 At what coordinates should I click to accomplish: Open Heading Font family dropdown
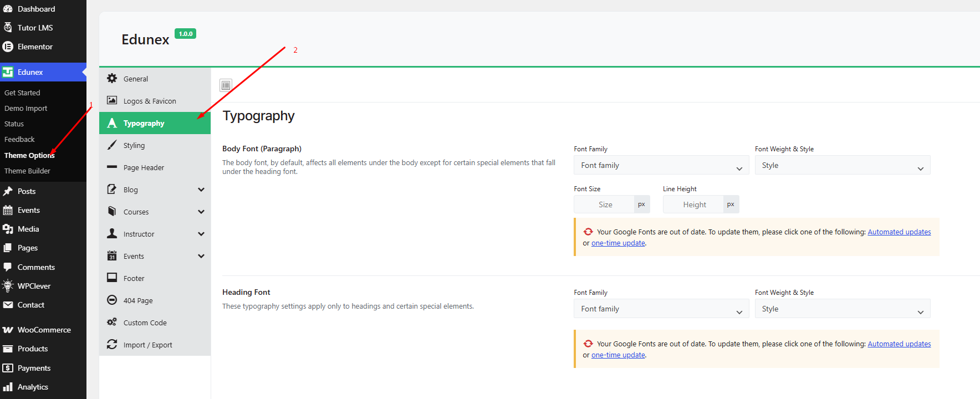661,309
